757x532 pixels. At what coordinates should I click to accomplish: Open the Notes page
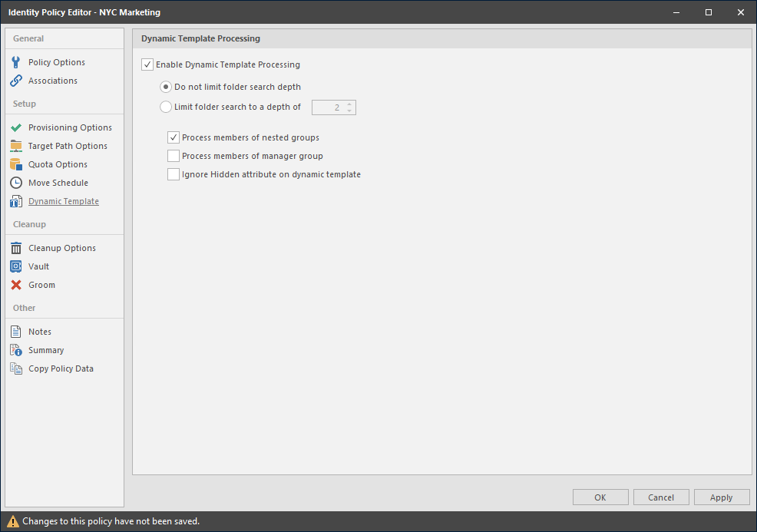(x=40, y=332)
